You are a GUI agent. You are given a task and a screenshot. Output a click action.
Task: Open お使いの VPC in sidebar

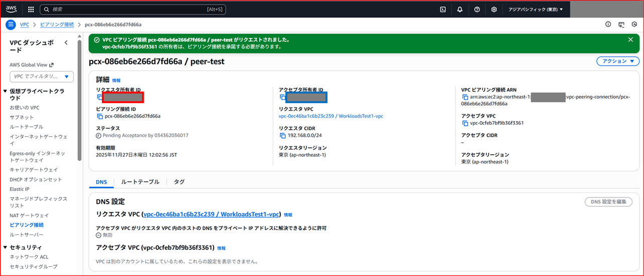24,108
